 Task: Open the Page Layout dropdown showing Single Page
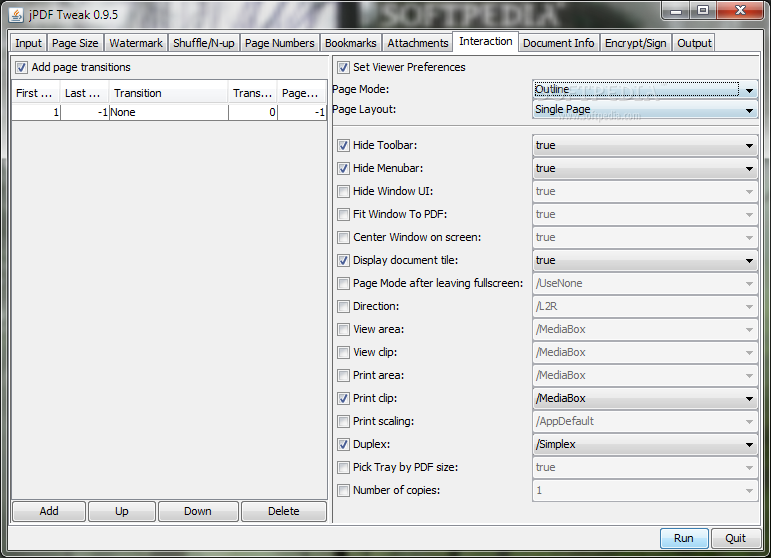click(x=645, y=110)
